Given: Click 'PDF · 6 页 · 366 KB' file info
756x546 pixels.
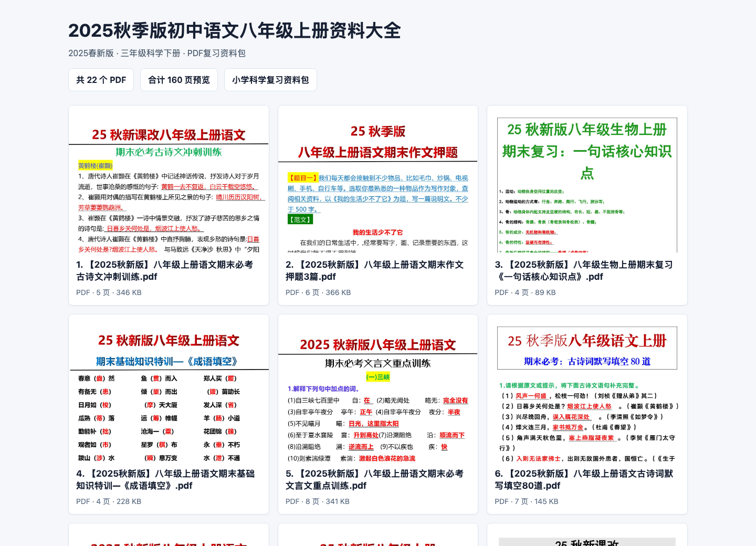Looking at the screenshot, I should tap(318, 292).
